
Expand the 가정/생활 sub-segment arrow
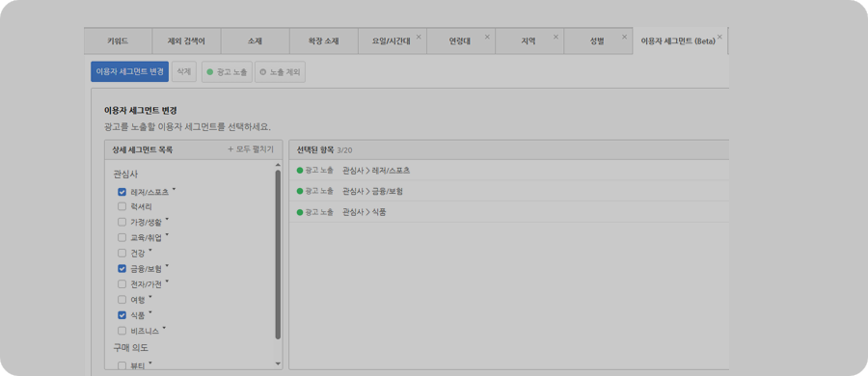(167, 220)
